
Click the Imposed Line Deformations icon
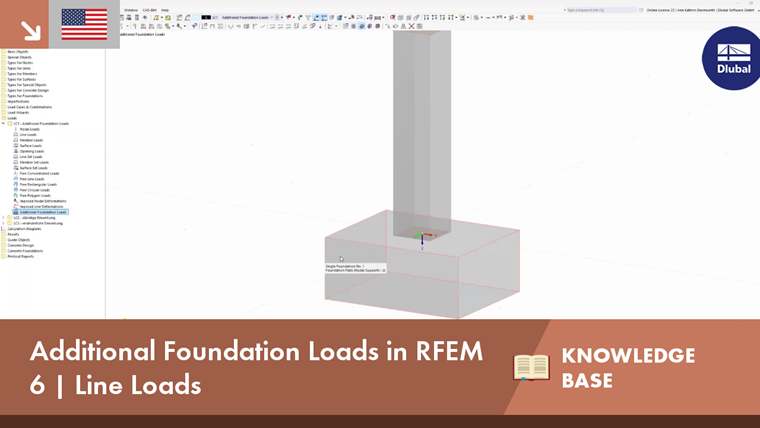pyautogui.click(x=16, y=206)
